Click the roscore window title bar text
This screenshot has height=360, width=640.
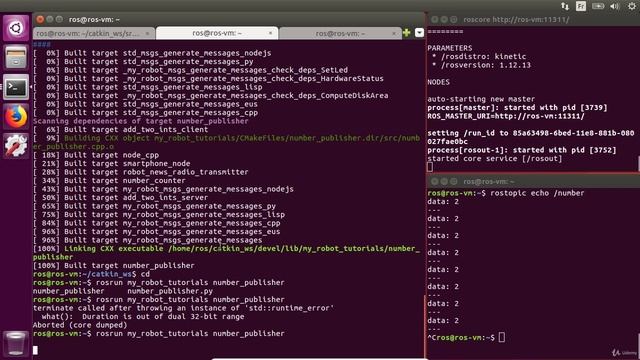(516, 19)
